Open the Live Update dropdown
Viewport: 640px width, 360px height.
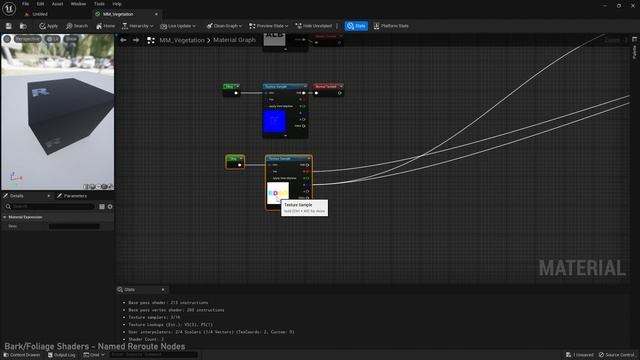click(178, 26)
